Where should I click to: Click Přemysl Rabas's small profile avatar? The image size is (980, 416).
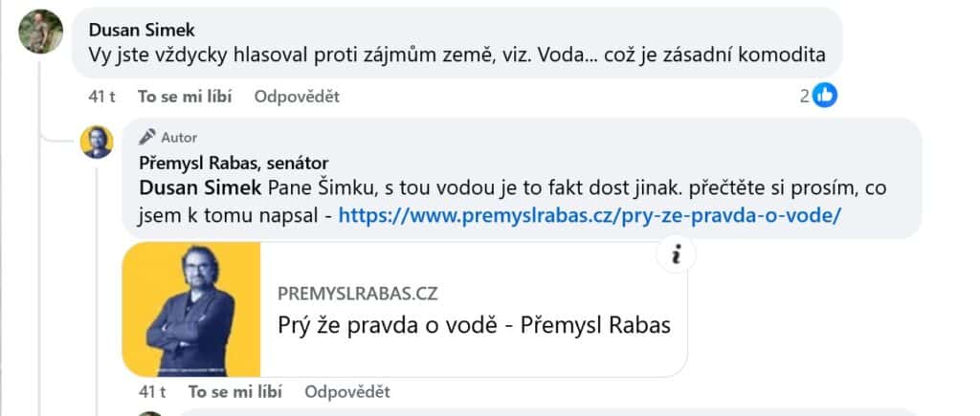tap(98, 142)
